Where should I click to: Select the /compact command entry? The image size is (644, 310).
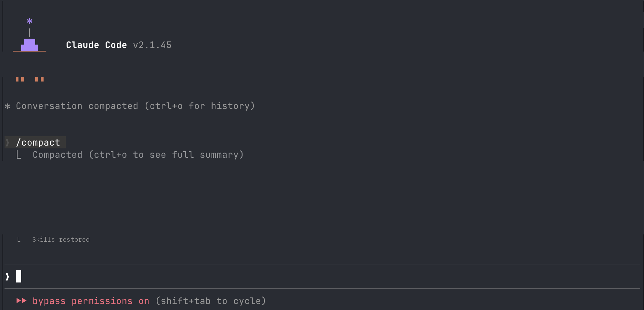pos(38,142)
